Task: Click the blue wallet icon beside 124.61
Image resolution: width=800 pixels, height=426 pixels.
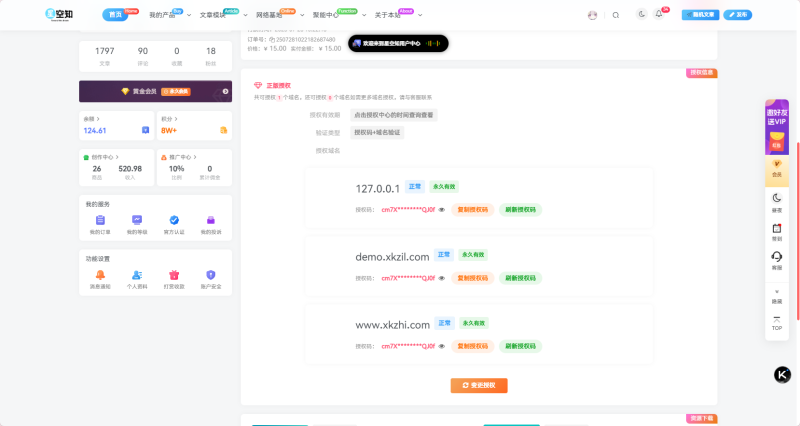Action: pos(145,130)
